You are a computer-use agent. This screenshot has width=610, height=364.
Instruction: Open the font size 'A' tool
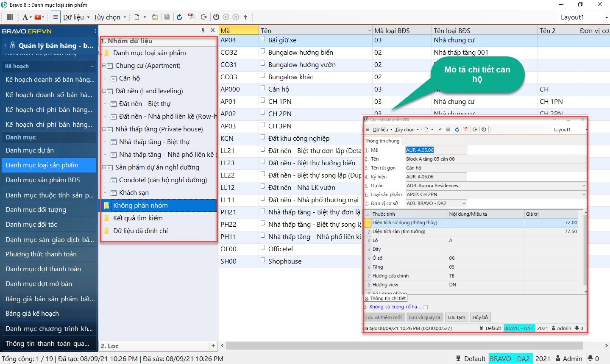(25, 17)
